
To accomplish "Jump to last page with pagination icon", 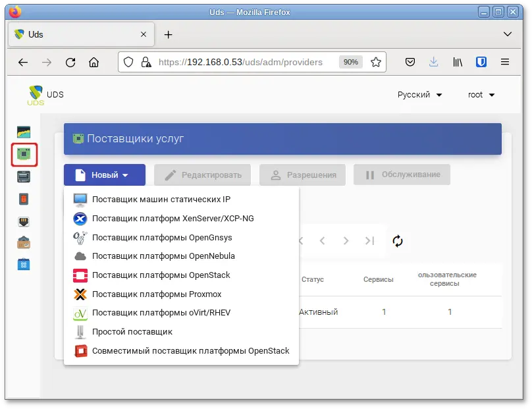I will point(369,241).
